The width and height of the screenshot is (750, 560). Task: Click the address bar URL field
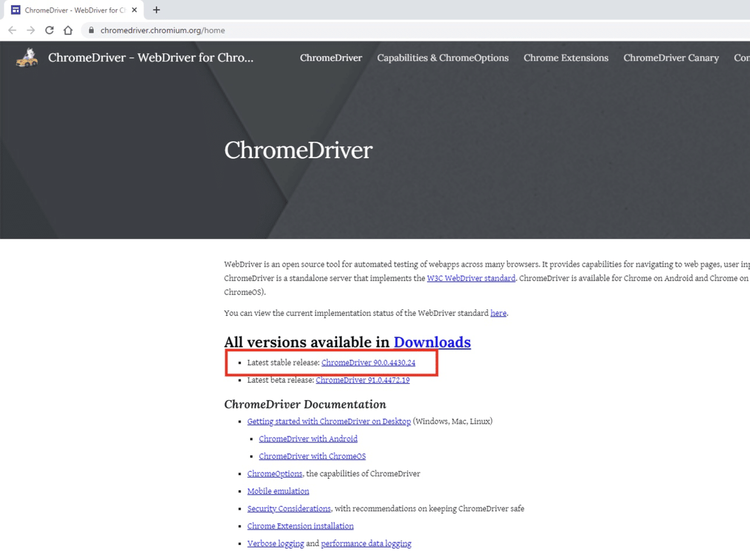412,30
